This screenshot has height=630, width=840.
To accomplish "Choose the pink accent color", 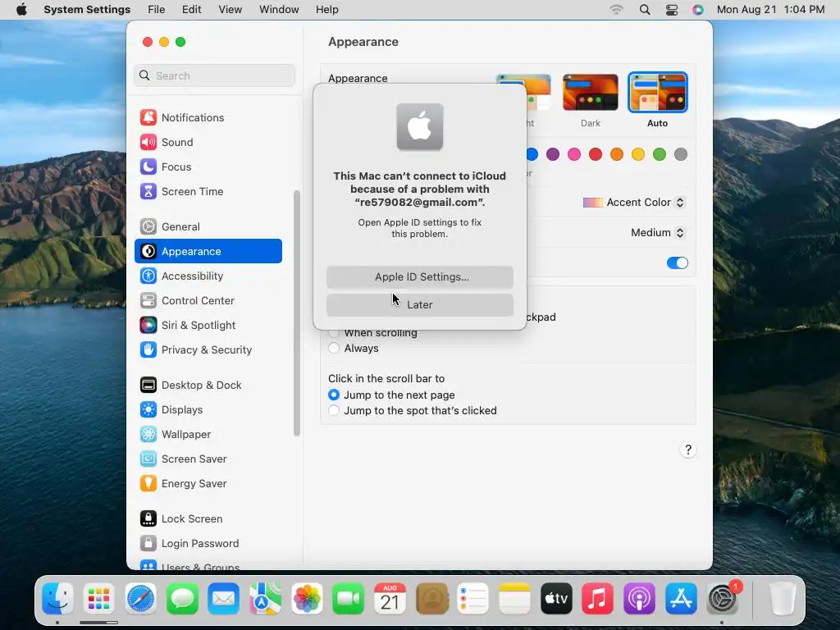I will 574,154.
